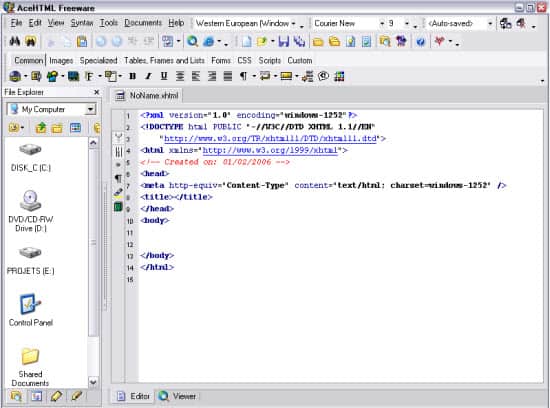550x408 pixels.
Task: Select the NoName.xhtml document tab
Action: (147, 95)
